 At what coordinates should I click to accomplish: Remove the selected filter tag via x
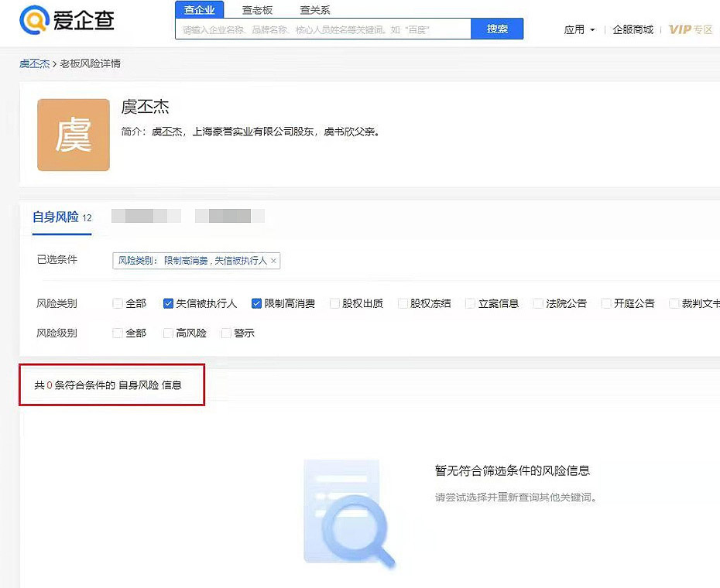[273, 261]
